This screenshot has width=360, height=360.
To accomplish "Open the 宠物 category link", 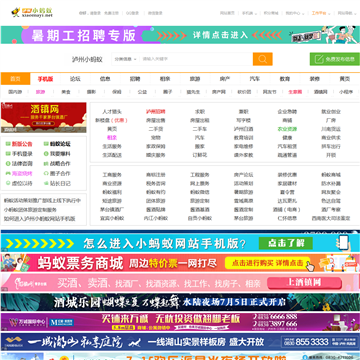I will 156,138.
